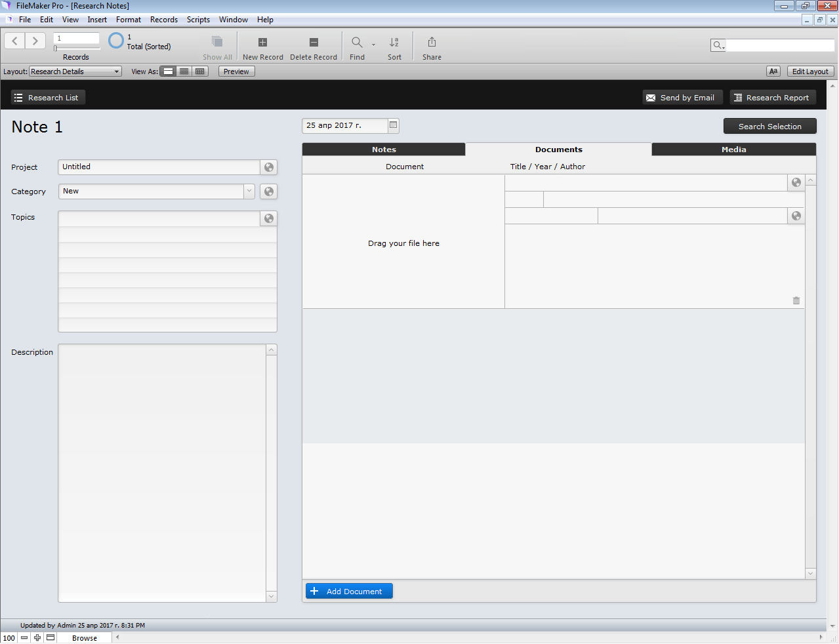Go to previous record arrow

[14, 41]
